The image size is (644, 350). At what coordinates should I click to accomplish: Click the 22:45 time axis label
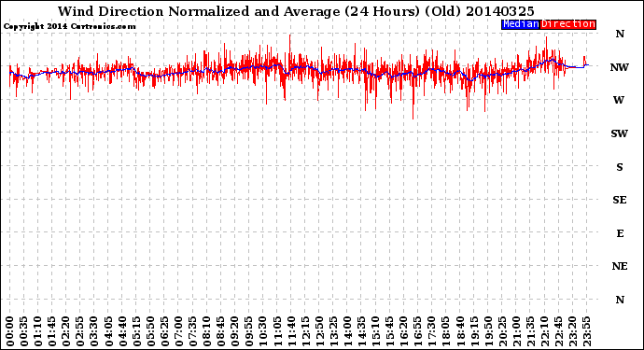point(558,331)
